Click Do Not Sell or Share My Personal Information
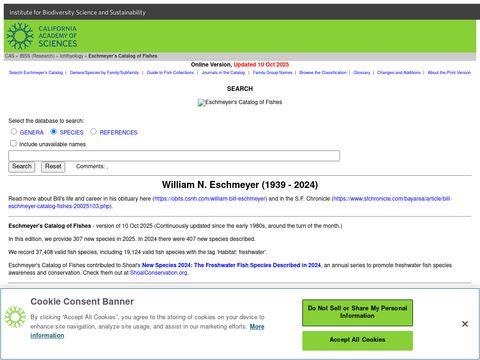 pos(357,312)
